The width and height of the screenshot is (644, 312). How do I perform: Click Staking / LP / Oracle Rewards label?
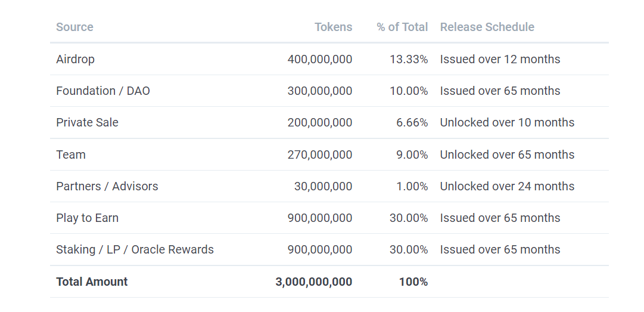[135, 249]
